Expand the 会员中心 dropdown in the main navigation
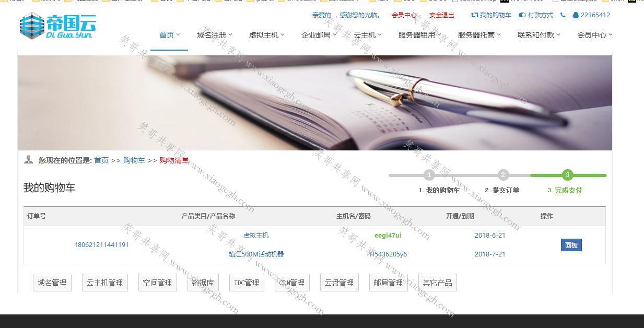The image size is (644, 328). point(594,35)
